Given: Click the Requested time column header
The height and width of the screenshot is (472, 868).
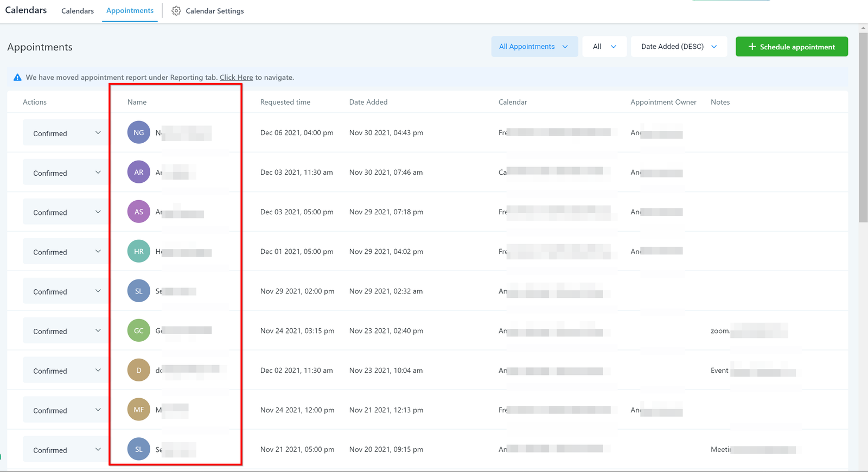Looking at the screenshot, I should pyautogui.click(x=285, y=102).
